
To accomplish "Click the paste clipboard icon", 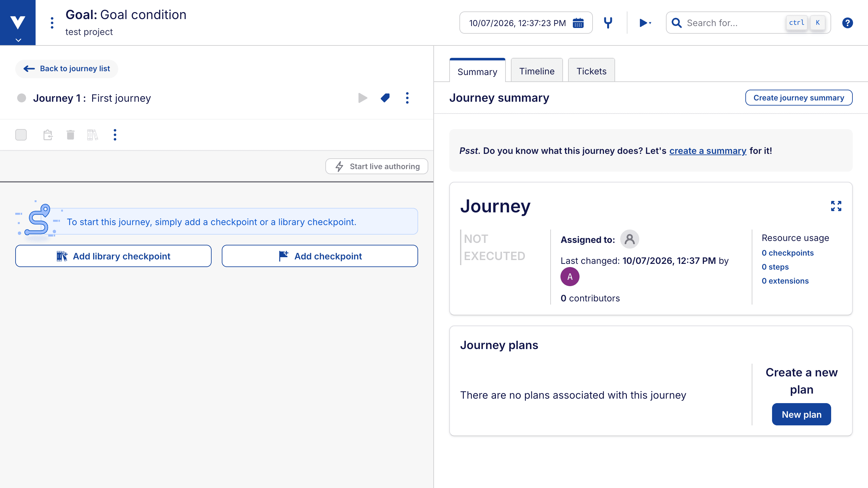I will [x=48, y=135].
